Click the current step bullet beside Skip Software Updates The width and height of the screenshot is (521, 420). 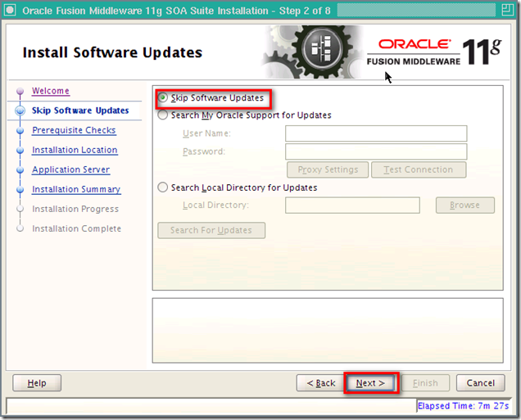point(20,111)
